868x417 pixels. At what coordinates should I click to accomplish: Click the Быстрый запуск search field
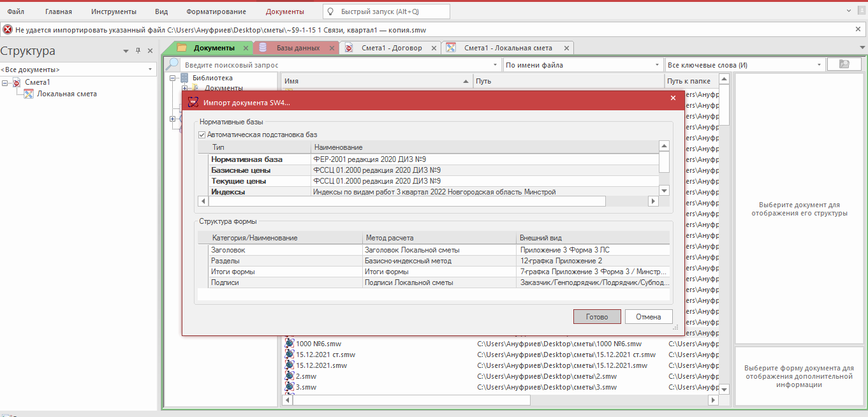point(386,11)
